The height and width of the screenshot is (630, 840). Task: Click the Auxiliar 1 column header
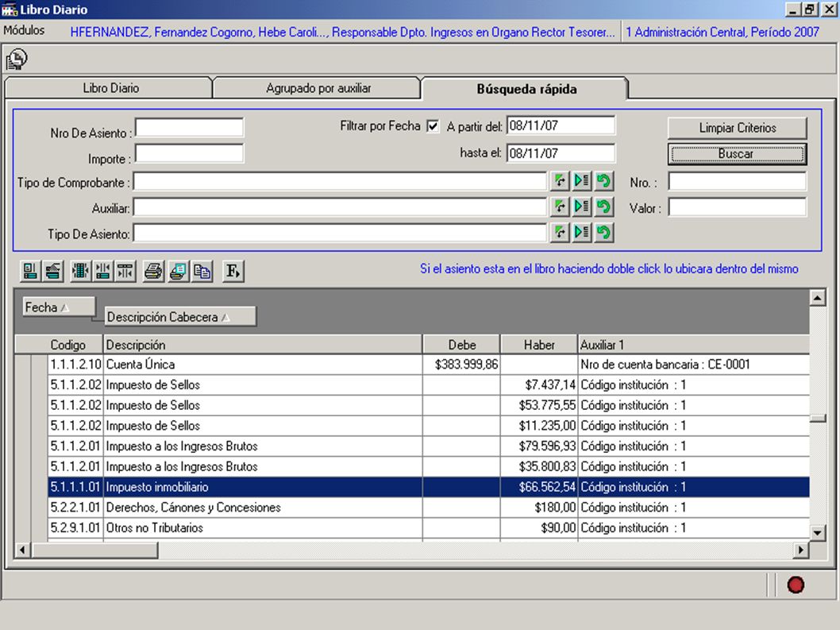pos(694,345)
